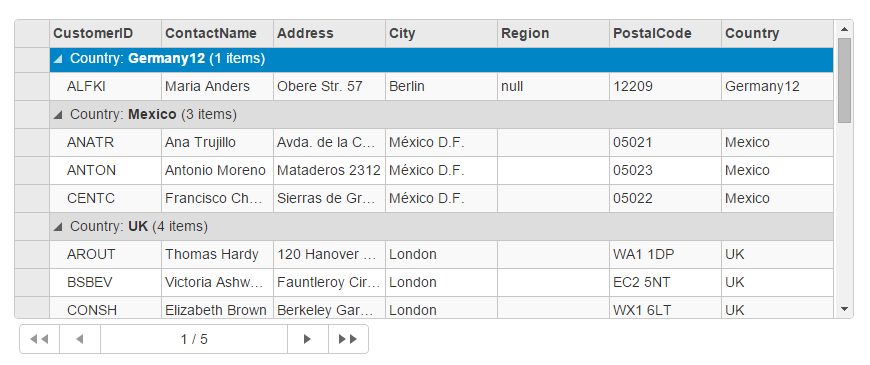The width and height of the screenshot is (870, 365).
Task: Collapse the Country: Mexico group
Action: point(58,115)
